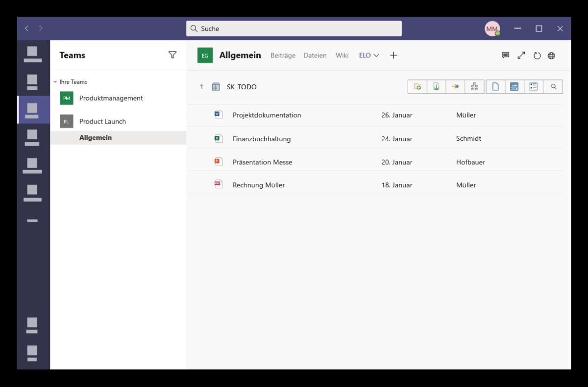Switch to the Dateien tab
588x387 pixels.
[x=315, y=55]
